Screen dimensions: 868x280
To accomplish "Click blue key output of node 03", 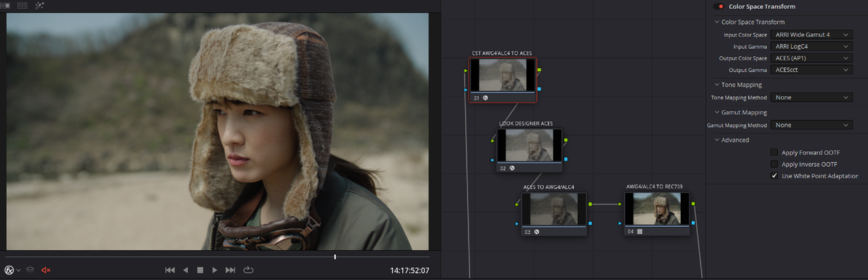I will click(x=591, y=223).
